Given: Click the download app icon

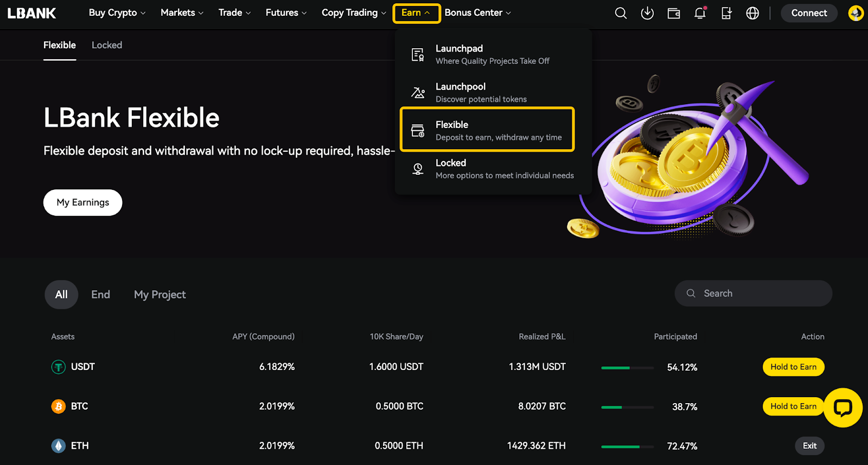Looking at the screenshot, I should pos(647,13).
